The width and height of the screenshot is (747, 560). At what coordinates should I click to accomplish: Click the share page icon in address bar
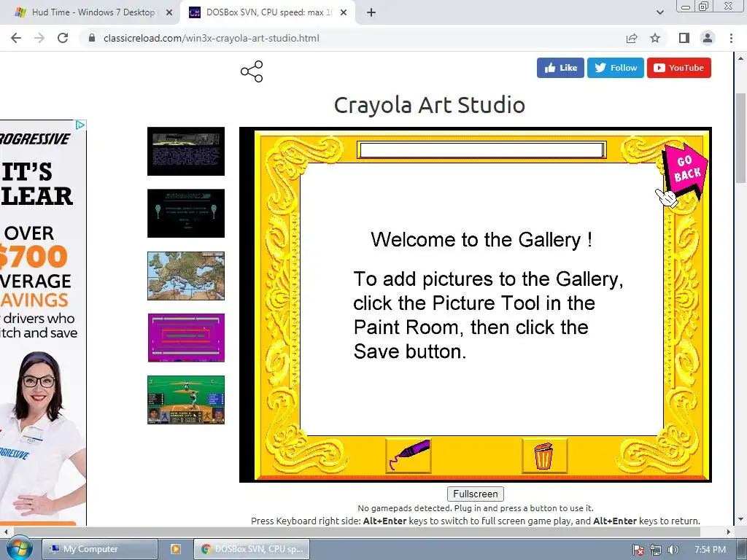(x=632, y=38)
